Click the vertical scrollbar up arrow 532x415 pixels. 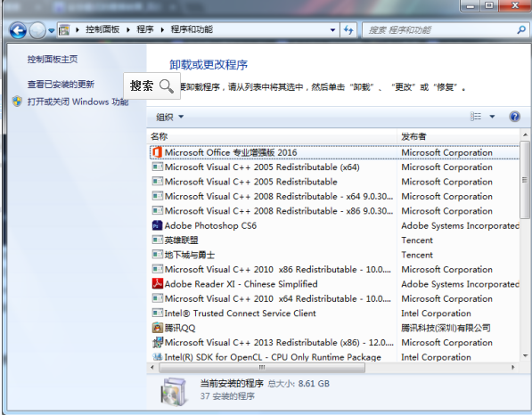[525, 135]
